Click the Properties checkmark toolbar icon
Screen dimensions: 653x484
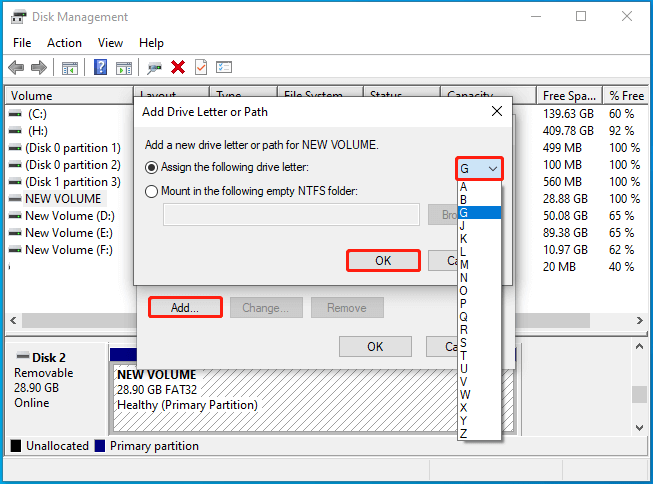[x=201, y=67]
